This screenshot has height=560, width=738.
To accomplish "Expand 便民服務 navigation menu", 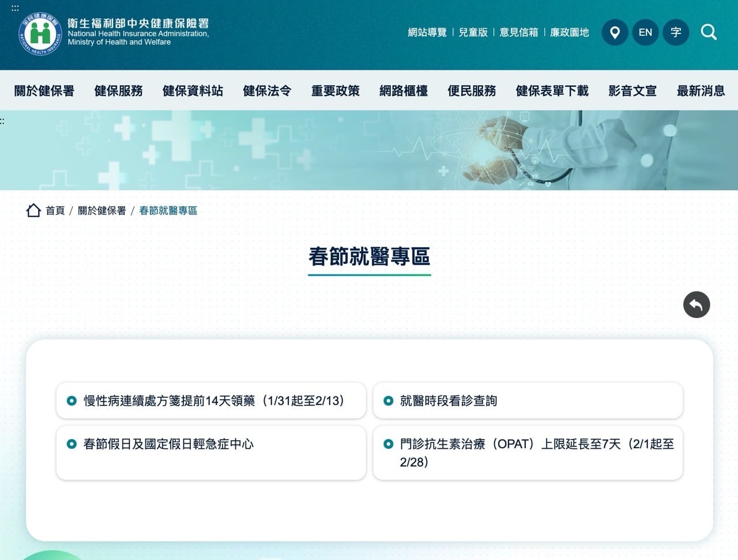I will tap(472, 90).
